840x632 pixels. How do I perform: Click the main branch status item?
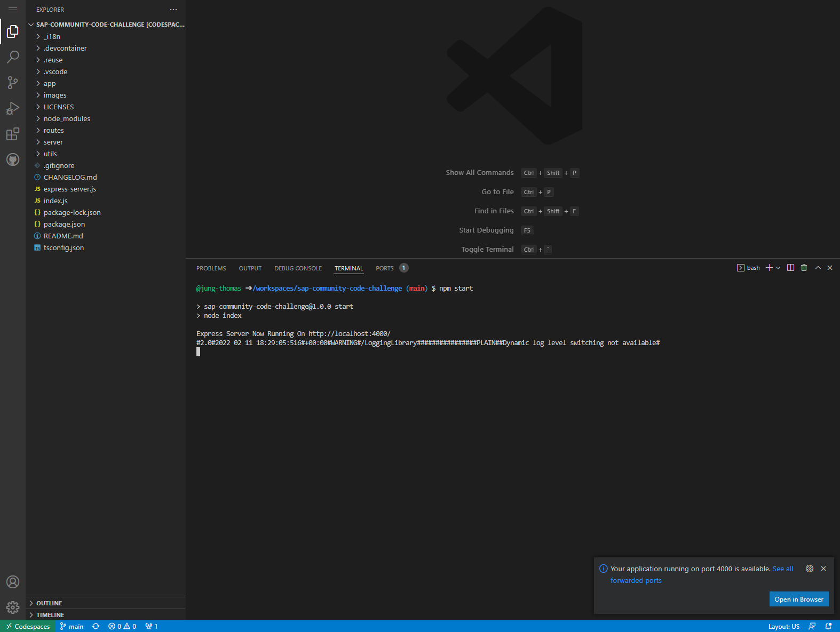(72, 626)
